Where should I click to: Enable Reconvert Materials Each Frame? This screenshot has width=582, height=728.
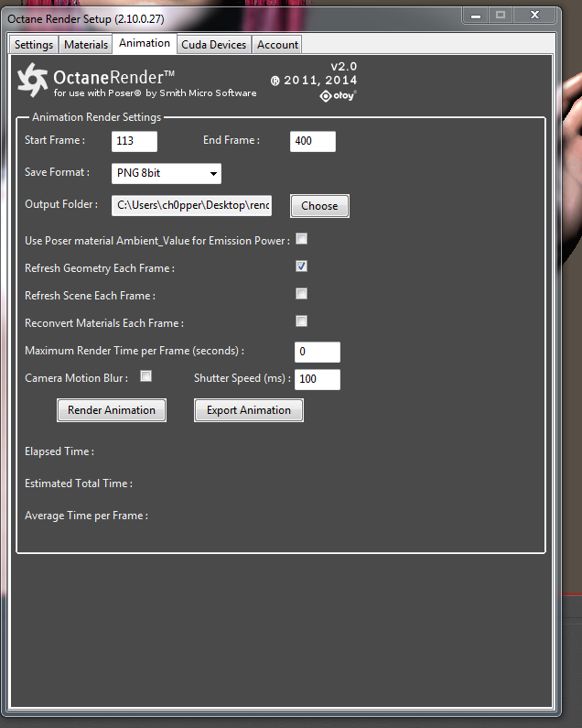click(x=302, y=321)
